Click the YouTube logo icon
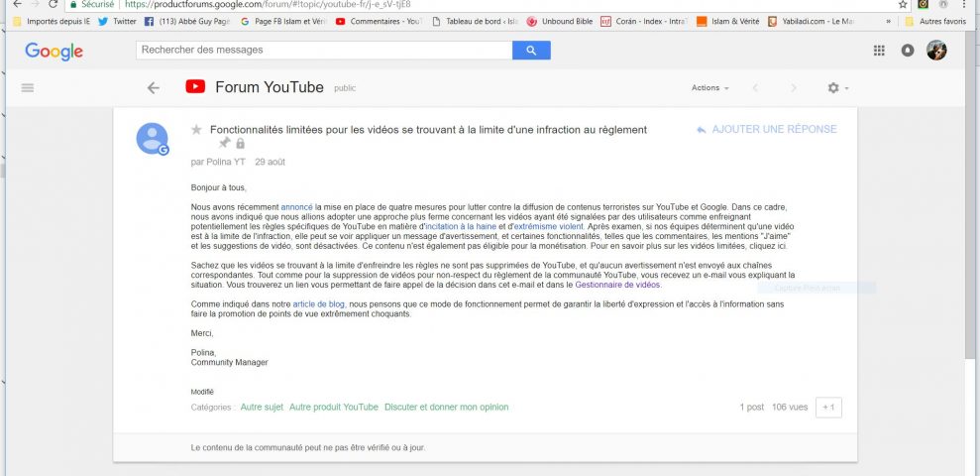 195,86
